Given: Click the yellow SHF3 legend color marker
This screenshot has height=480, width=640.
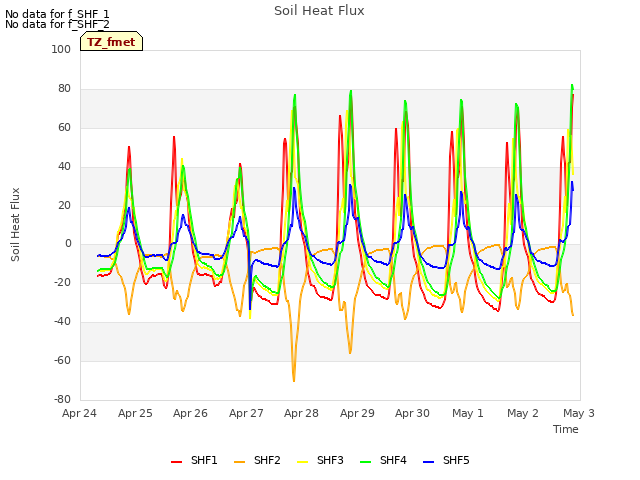Looking at the screenshot, I should [x=302, y=462].
